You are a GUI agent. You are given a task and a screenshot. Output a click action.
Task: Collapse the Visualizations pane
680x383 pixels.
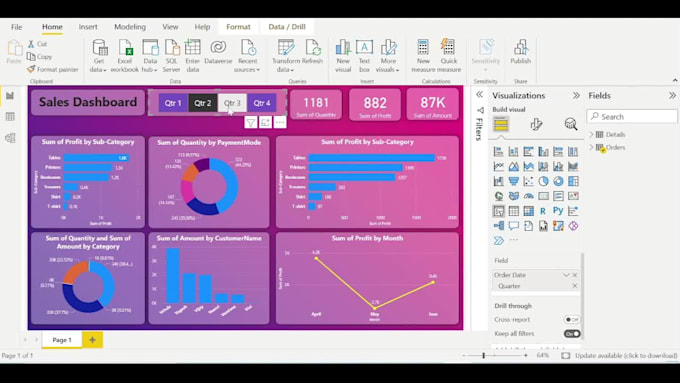click(576, 95)
